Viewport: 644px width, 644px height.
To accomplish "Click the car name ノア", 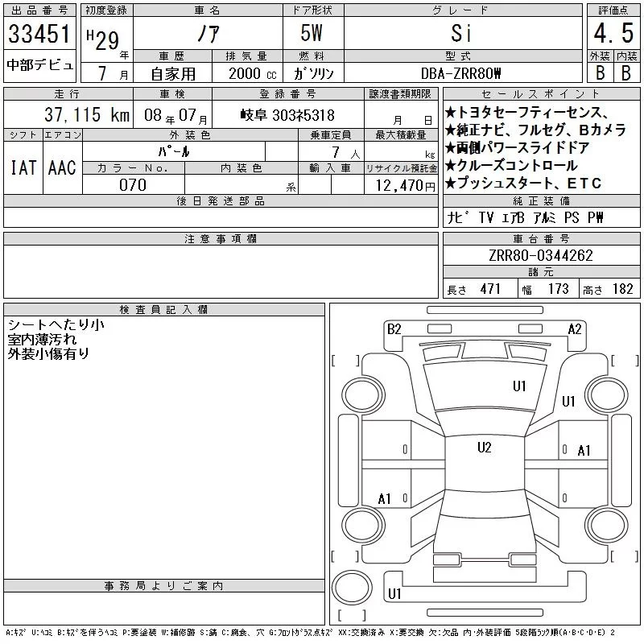I will click(208, 33).
